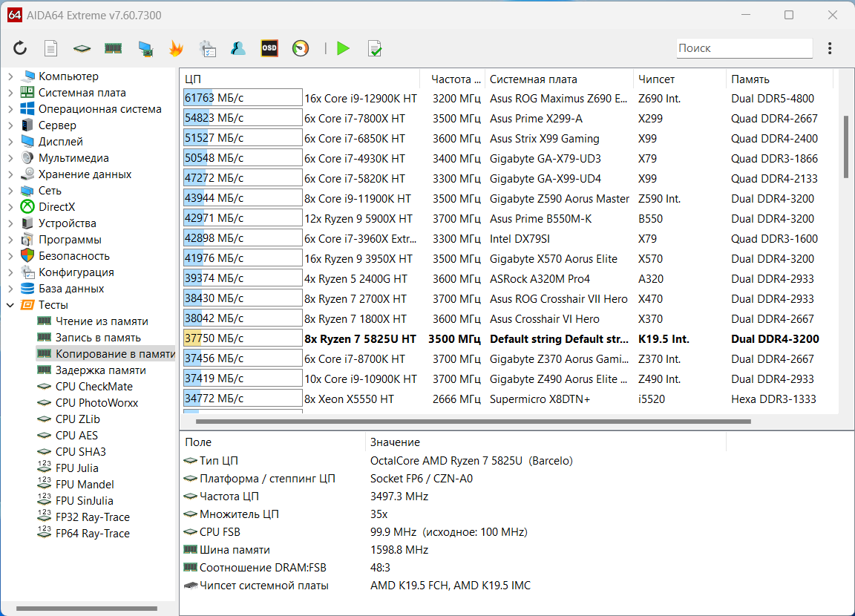This screenshot has width=855, height=616.
Task: Open the Report page icon
Action: pyautogui.click(x=50, y=48)
